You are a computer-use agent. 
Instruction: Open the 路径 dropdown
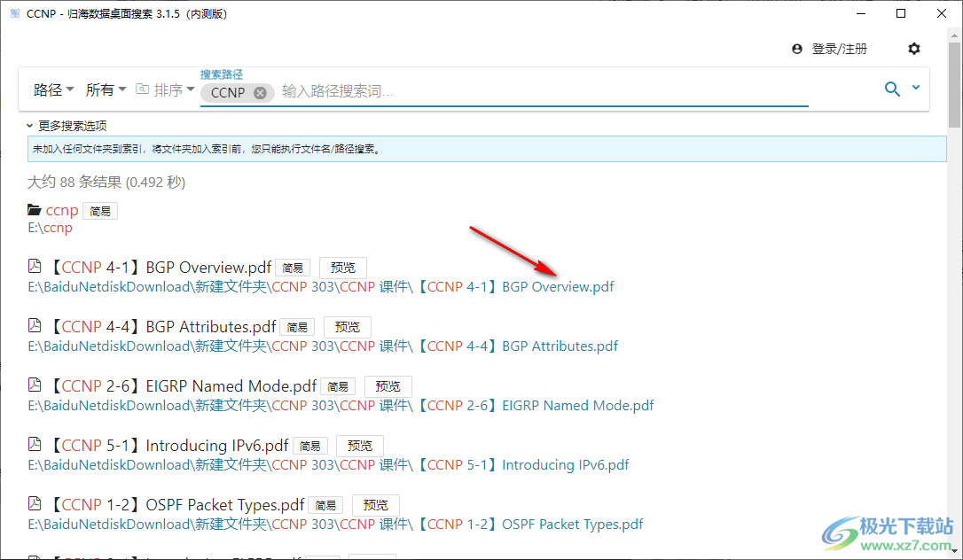(x=53, y=90)
